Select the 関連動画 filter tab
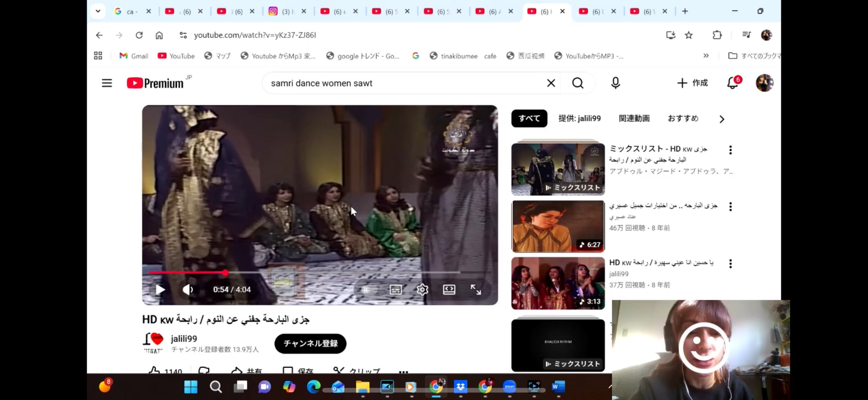The image size is (868, 400). tap(634, 118)
